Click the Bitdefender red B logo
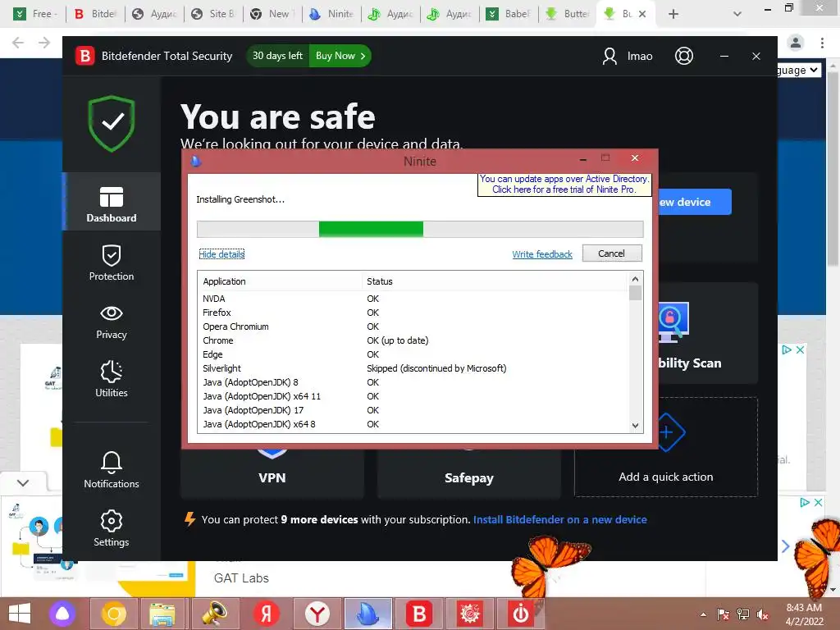 click(x=84, y=56)
